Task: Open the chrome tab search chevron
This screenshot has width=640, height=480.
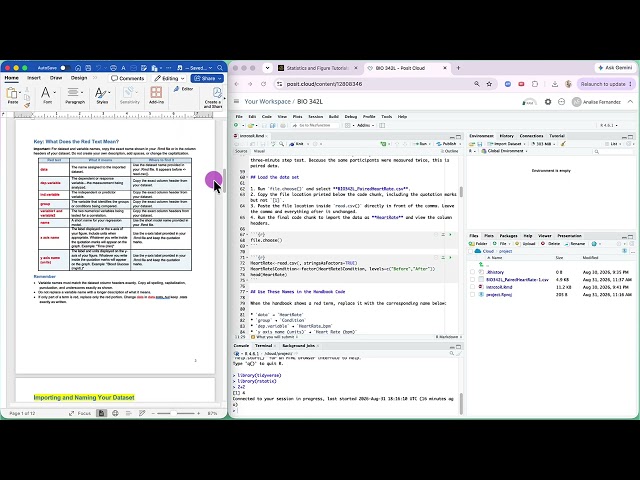Action: (x=267, y=68)
